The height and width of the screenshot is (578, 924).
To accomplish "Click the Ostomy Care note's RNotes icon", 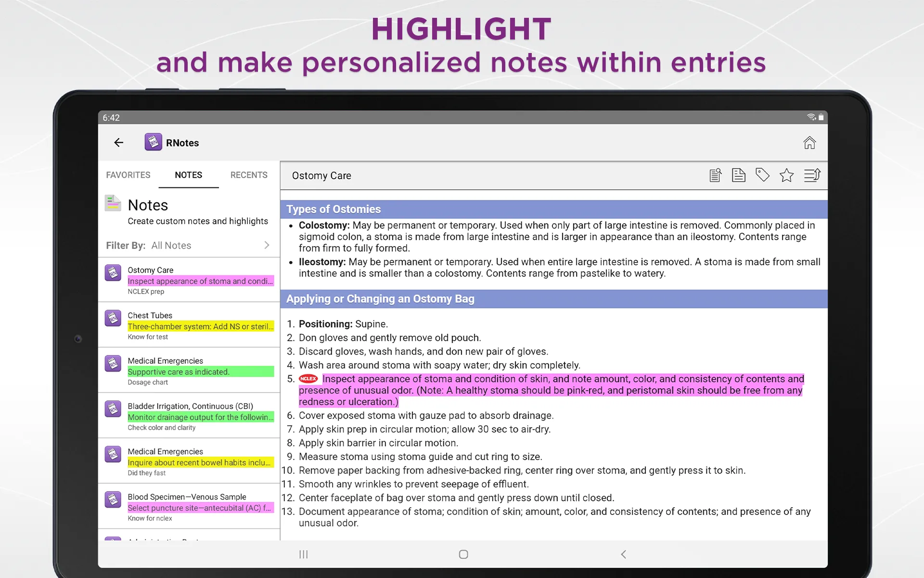I will tap(113, 273).
